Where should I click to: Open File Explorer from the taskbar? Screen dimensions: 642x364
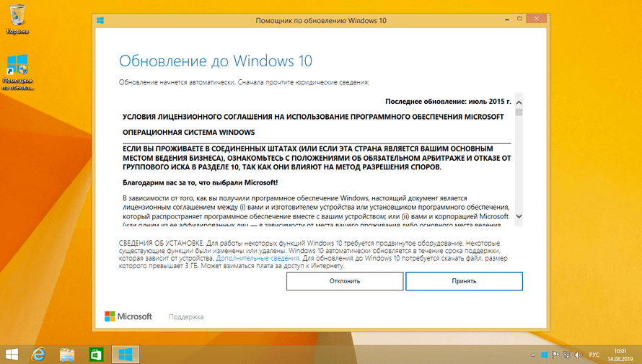click(x=67, y=354)
